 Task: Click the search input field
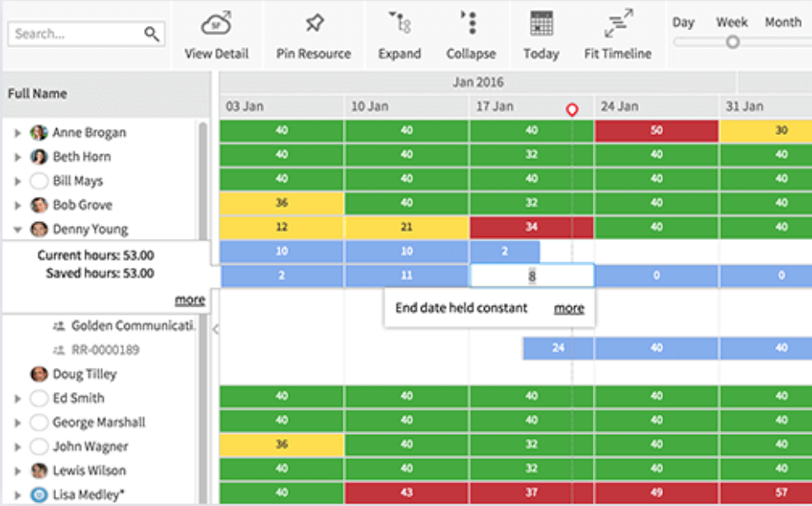coord(75,34)
